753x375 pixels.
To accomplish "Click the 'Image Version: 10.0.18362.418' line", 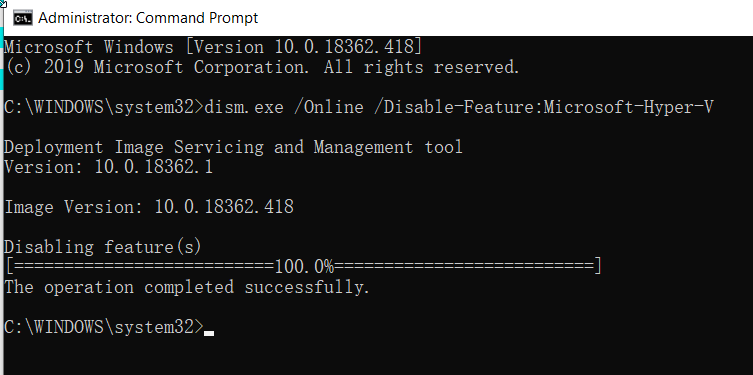I will [x=149, y=207].
